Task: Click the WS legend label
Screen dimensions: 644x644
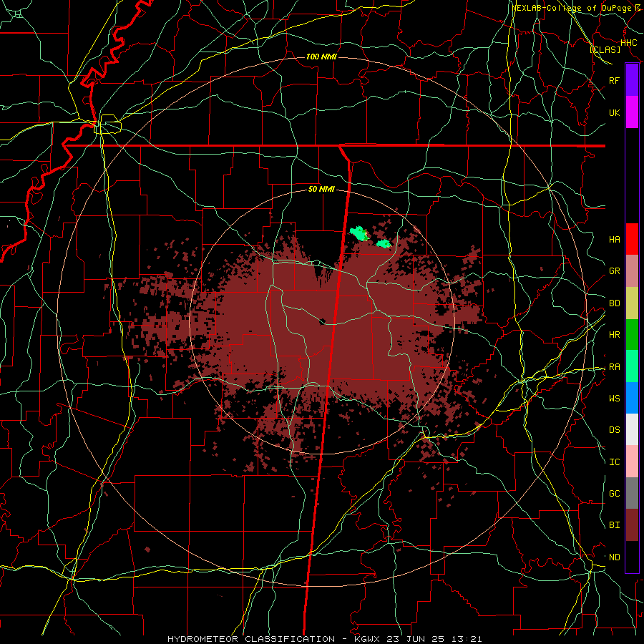Action: tap(615, 398)
